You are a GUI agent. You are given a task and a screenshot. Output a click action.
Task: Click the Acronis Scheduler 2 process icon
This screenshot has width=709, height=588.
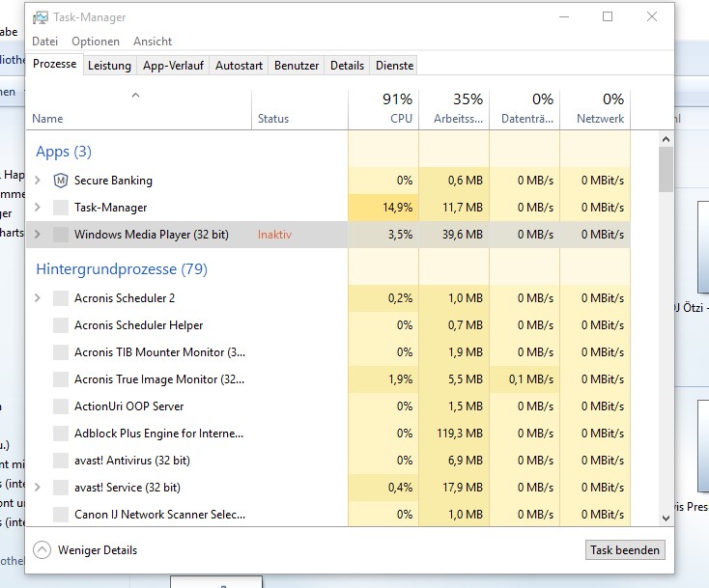pos(61,298)
